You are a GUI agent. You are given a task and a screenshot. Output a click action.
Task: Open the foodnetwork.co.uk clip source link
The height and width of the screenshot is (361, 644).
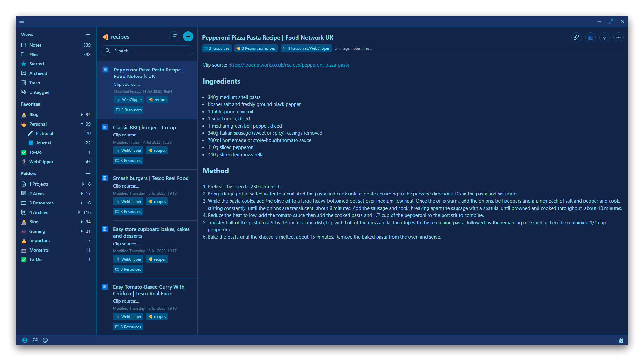289,65
